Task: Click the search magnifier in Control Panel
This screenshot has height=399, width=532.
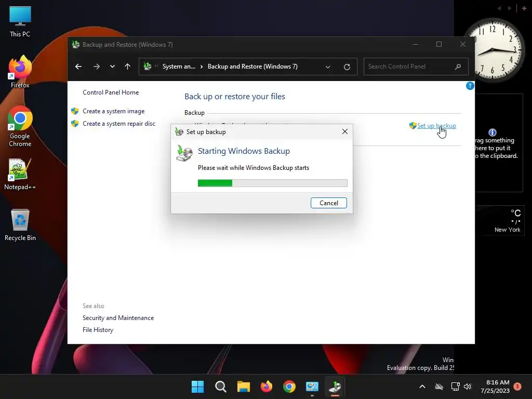Action: pyautogui.click(x=458, y=66)
